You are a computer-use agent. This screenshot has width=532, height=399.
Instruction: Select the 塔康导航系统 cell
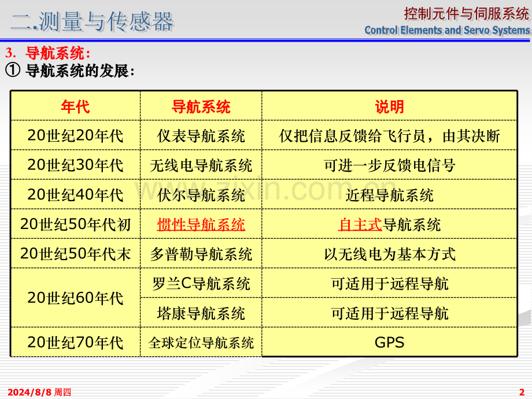tap(201, 313)
